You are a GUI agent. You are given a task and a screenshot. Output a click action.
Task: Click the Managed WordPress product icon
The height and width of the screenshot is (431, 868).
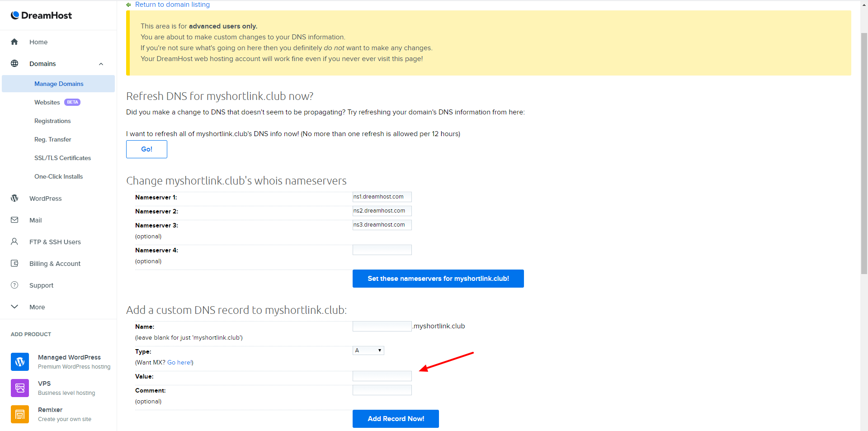tap(20, 362)
